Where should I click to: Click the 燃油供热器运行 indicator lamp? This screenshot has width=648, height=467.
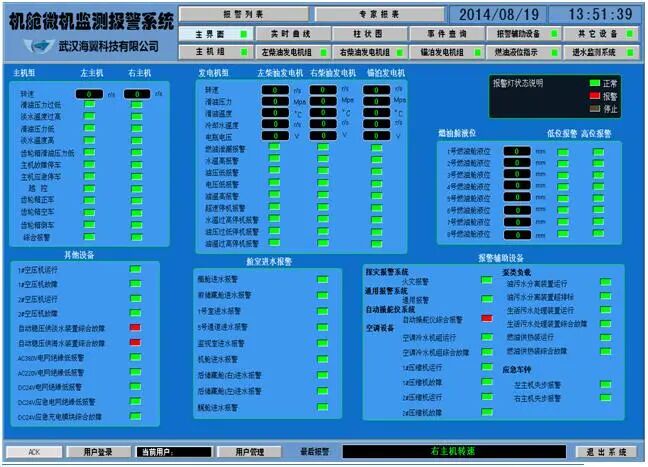[x=605, y=337]
